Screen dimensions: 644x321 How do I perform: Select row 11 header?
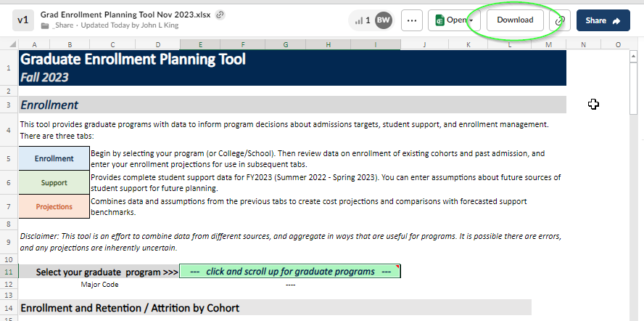pyautogui.click(x=8, y=271)
